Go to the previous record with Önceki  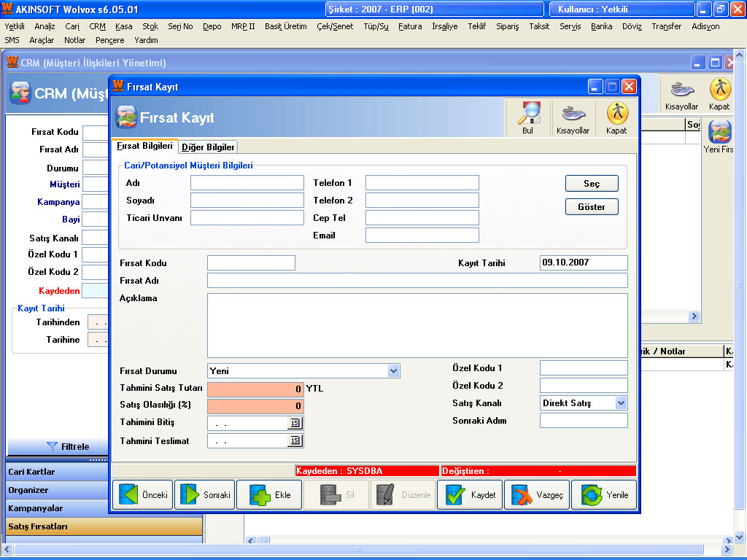pos(143,495)
